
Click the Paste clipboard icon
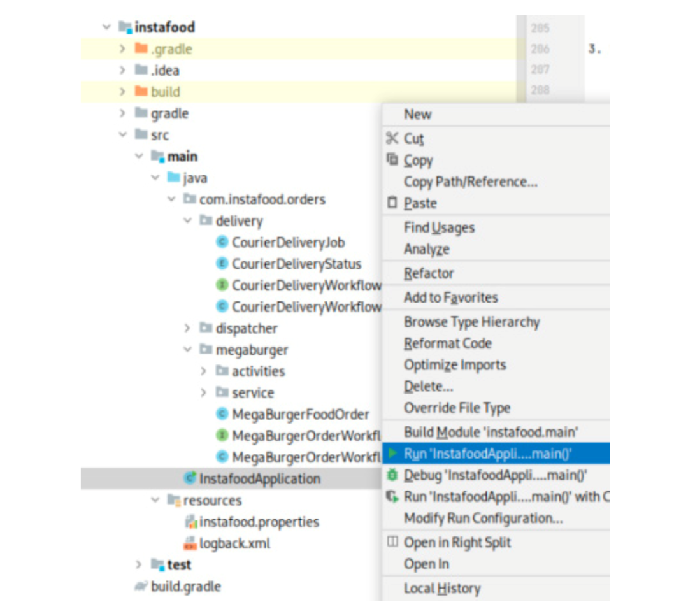point(392,203)
